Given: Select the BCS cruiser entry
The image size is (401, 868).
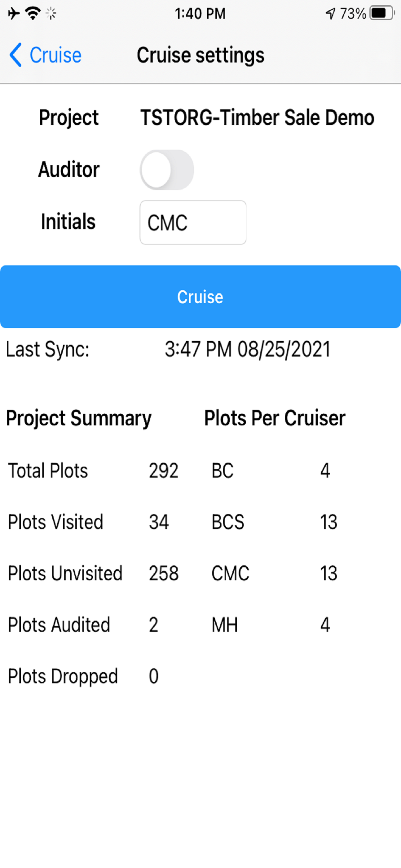Looking at the screenshot, I should point(274,522).
